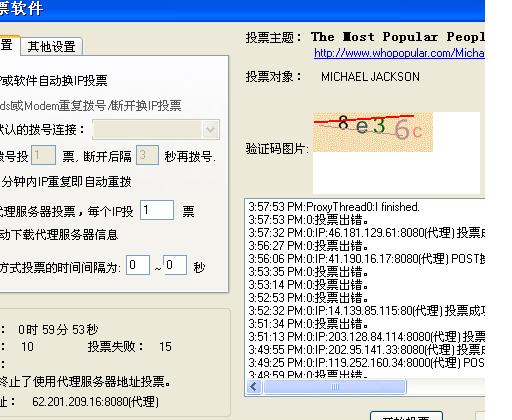
Task: Click the dropdown arrow of 拨号连接 combo box
Action: coord(210,129)
